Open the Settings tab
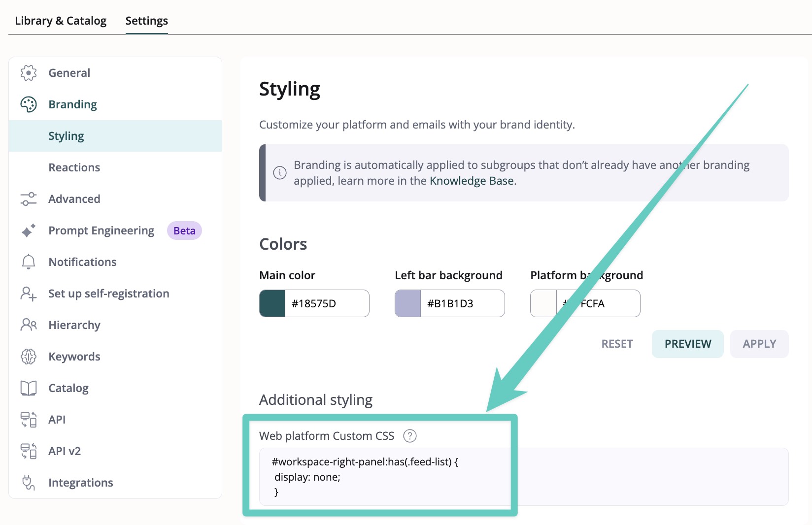812x525 pixels. pyautogui.click(x=146, y=21)
